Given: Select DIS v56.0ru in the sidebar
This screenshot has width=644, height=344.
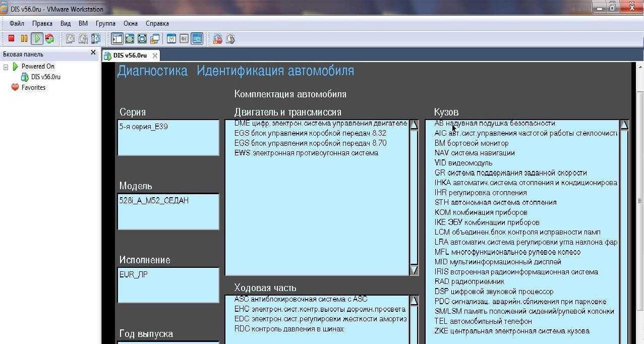Looking at the screenshot, I should point(45,77).
